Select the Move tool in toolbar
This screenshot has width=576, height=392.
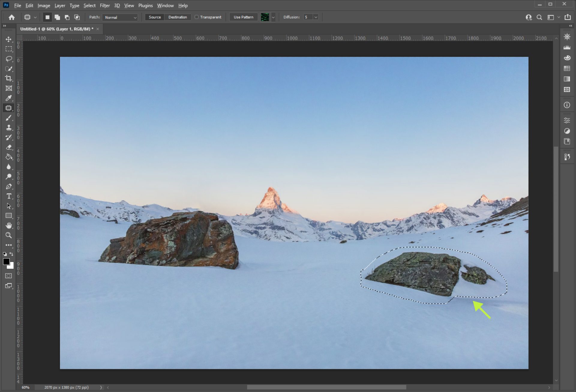point(9,39)
